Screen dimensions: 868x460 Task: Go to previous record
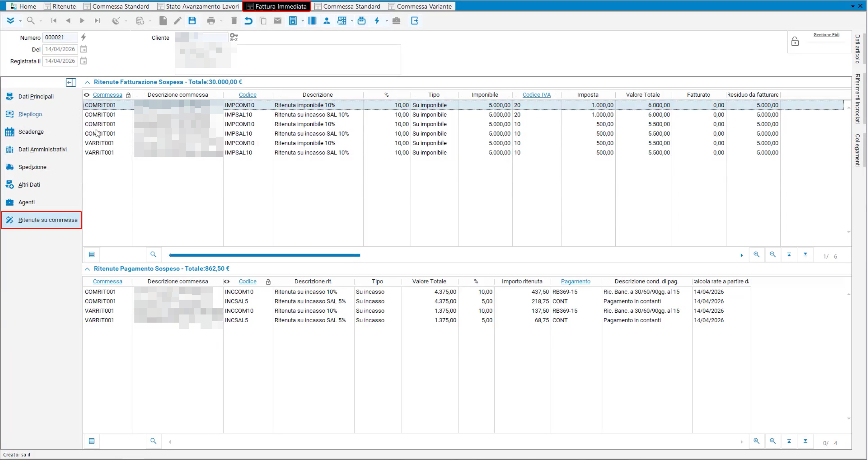(x=68, y=21)
